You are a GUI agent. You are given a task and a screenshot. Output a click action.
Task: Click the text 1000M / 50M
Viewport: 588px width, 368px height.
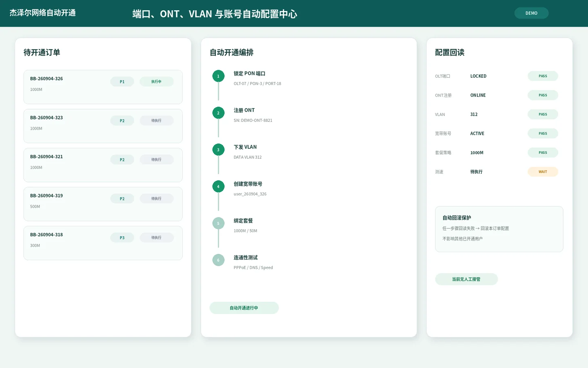(245, 231)
